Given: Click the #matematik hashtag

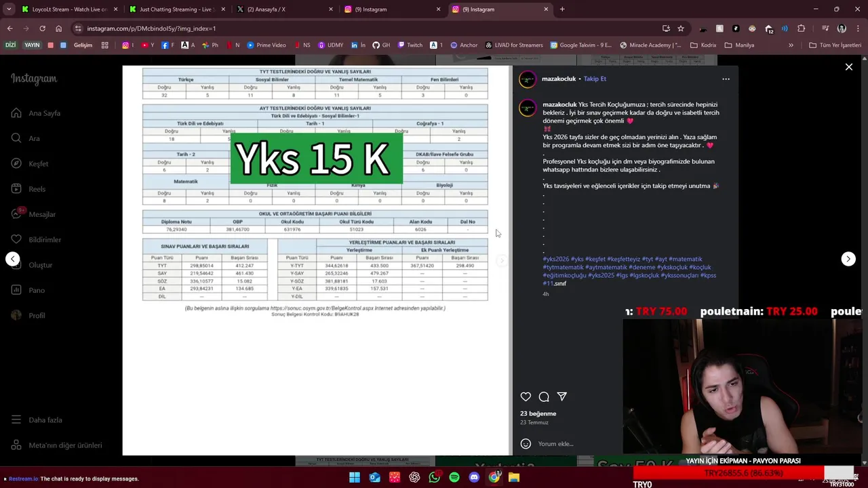Looking at the screenshot, I should 686,259.
